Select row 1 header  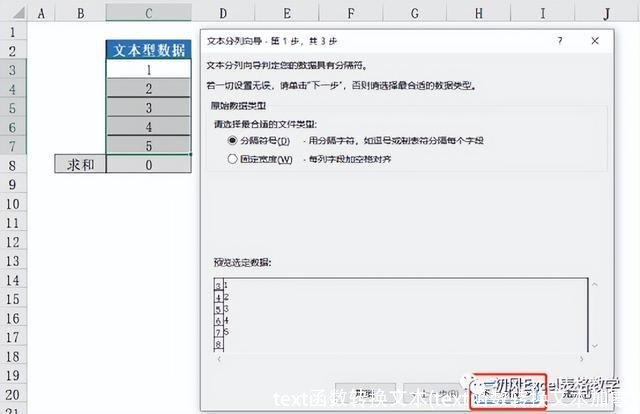click(x=13, y=32)
